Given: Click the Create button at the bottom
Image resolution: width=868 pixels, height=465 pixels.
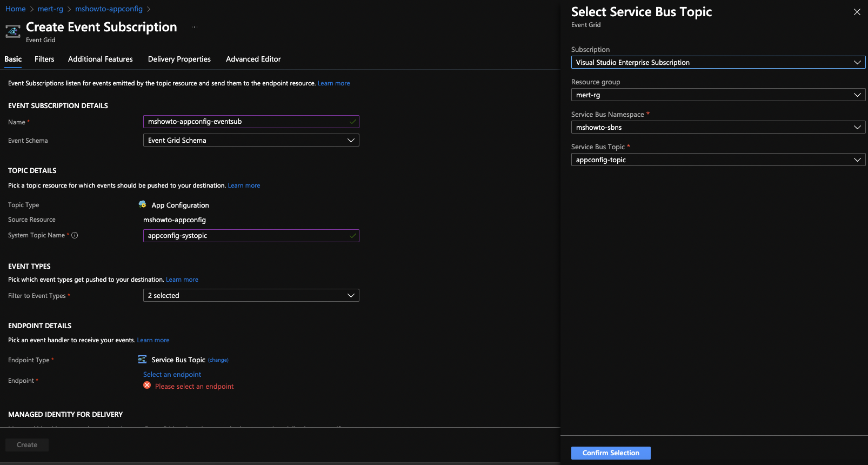Looking at the screenshot, I should coord(27,444).
